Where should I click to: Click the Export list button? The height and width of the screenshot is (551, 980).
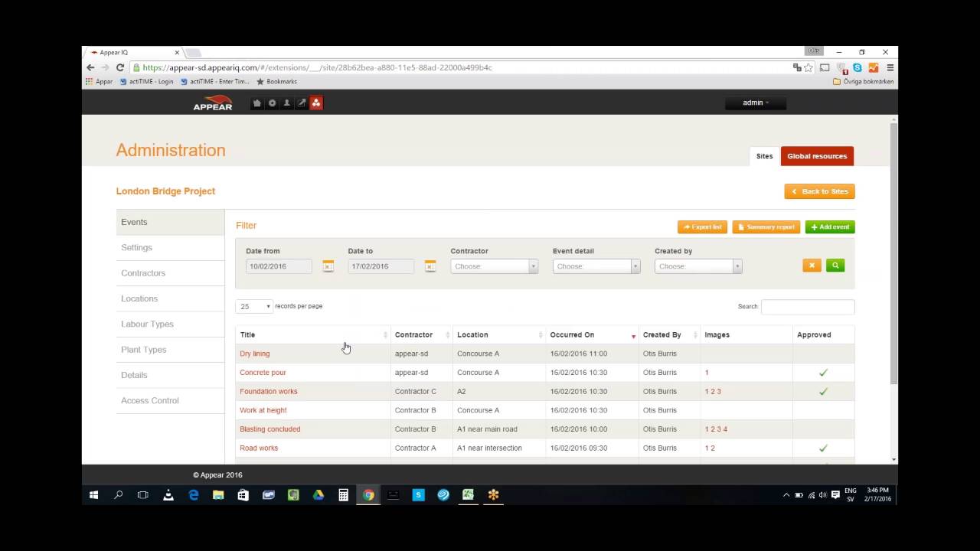pyautogui.click(x=702, y=227)
